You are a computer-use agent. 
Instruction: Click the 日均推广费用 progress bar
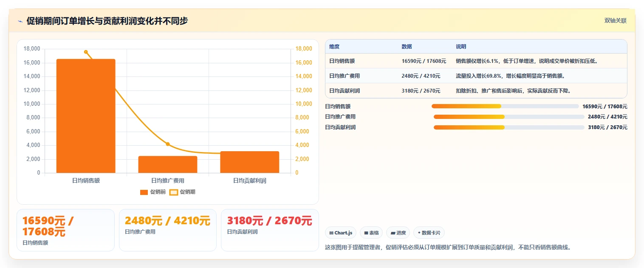(x=509, y=117)
